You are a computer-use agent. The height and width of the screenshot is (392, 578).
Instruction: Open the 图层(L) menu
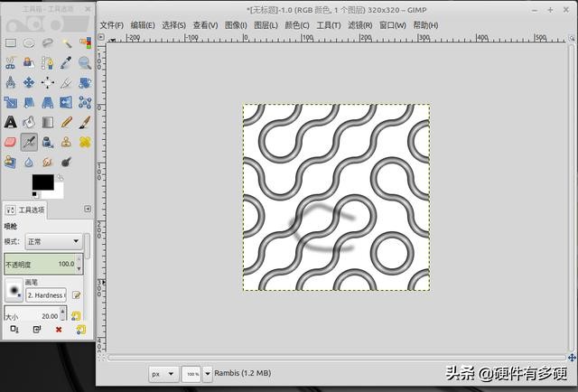266,25
